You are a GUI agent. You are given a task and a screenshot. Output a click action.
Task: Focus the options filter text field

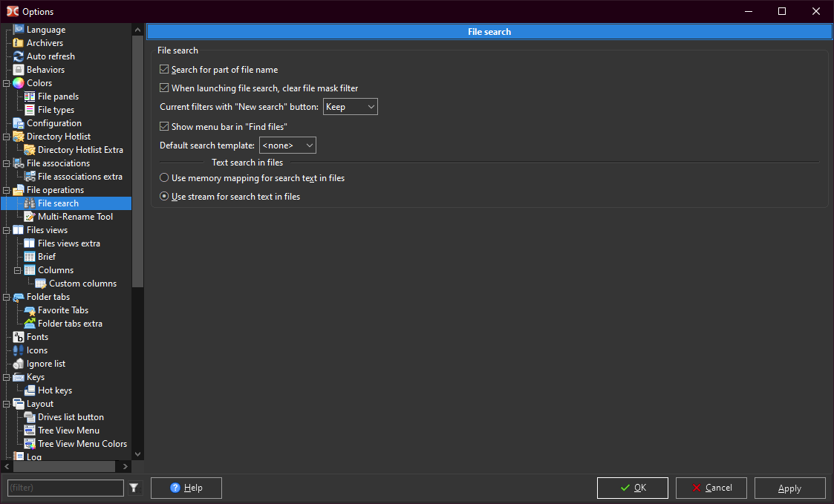coord(65,488)
